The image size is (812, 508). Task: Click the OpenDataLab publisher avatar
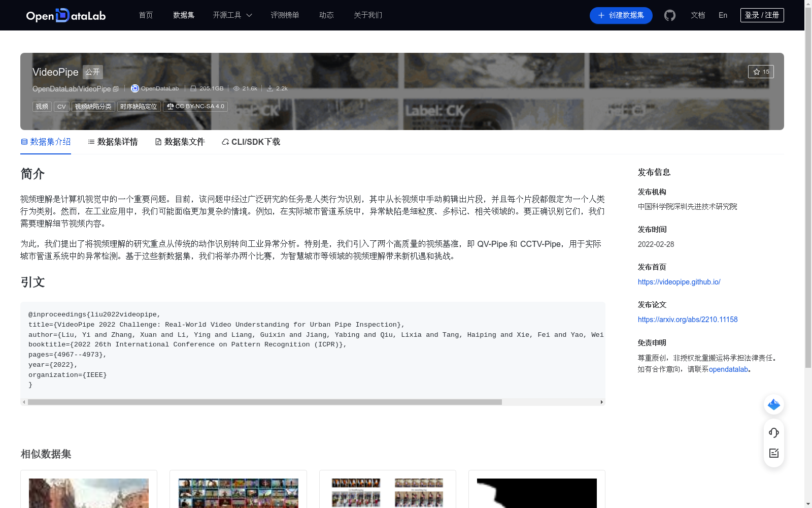[x=134, y=88]
